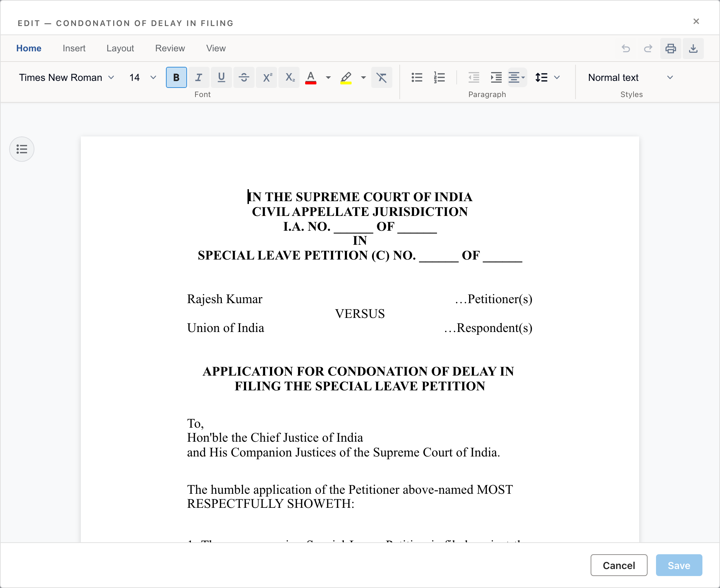Undo the last action
The image size is (720, 588).
[x=626, y=49]
